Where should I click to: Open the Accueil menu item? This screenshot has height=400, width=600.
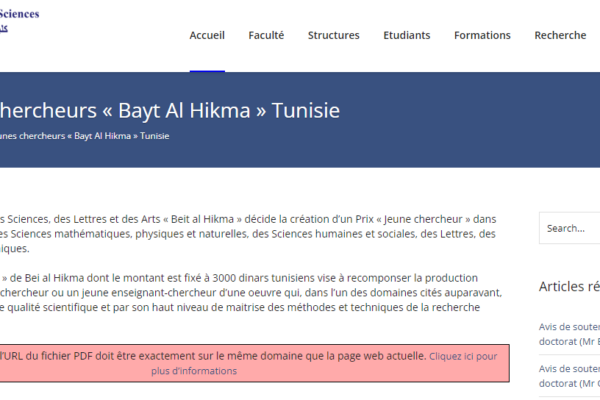(x=207, y=35)
